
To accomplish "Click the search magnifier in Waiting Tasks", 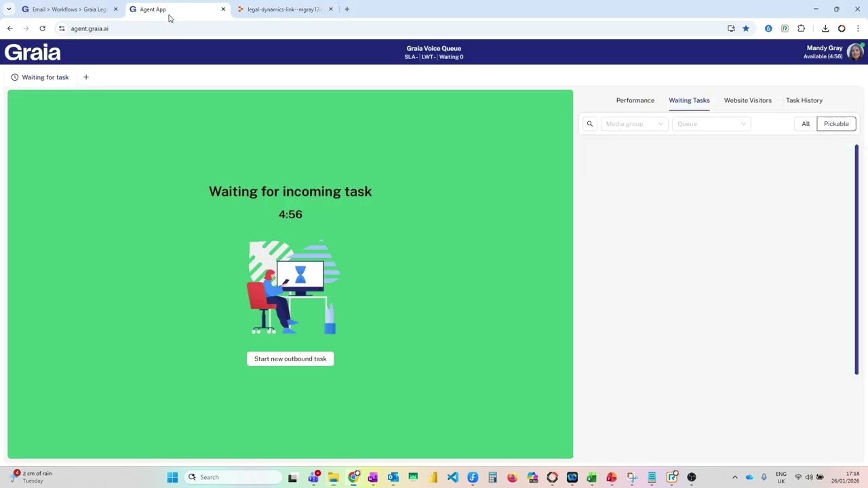I will tap(590, 124).
